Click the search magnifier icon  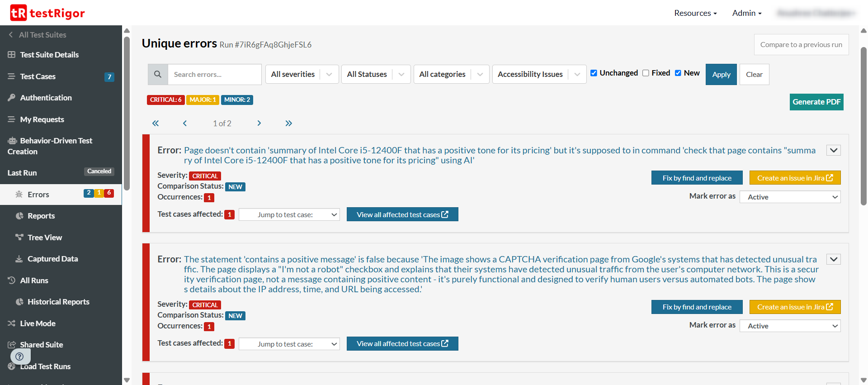(158, 74)
